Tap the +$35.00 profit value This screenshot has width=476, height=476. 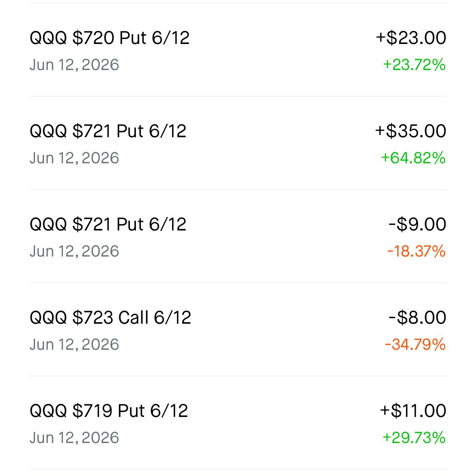point(410,131)
